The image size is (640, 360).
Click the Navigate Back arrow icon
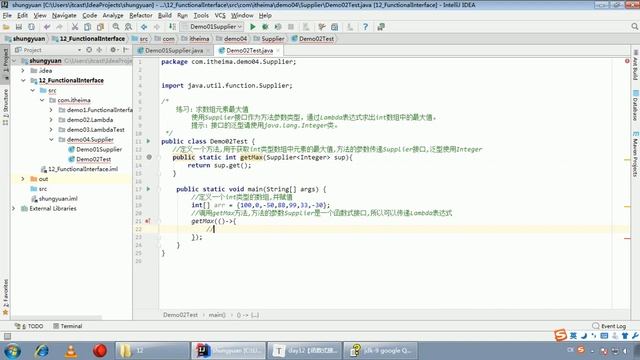pyautogui.click(x=144, y=27)
